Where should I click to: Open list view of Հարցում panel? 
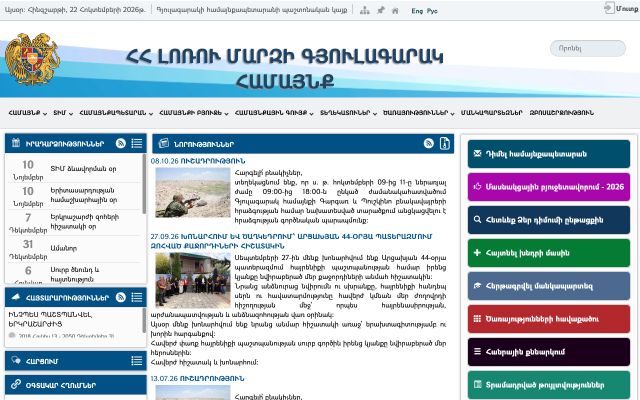pyautogui.click(x=137, y=361)
